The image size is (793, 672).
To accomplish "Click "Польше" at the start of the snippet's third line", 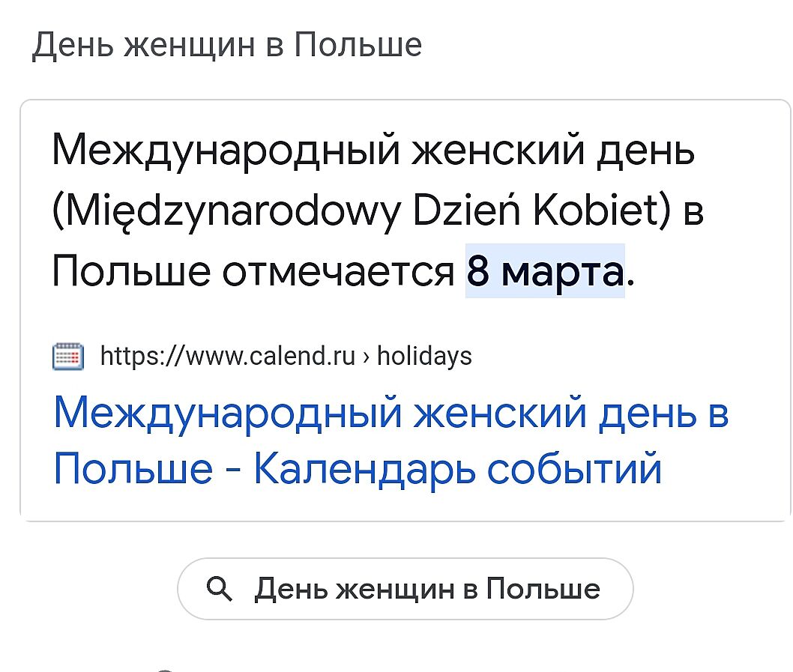I will 131,270.
